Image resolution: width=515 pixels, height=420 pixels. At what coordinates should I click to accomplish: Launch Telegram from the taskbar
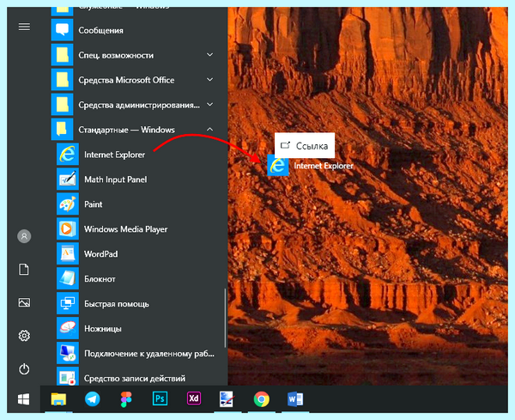tap(93, 399)
